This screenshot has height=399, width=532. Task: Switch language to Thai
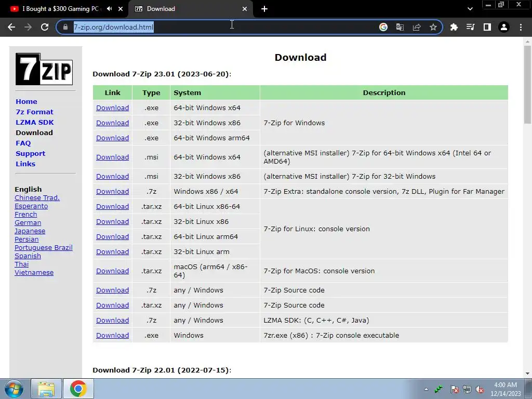(21, 264)
